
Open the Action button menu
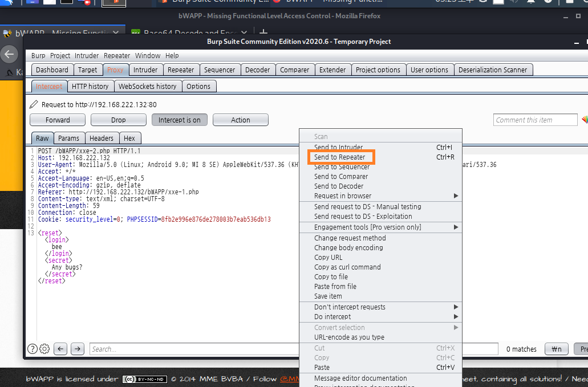tap(240, 120)
